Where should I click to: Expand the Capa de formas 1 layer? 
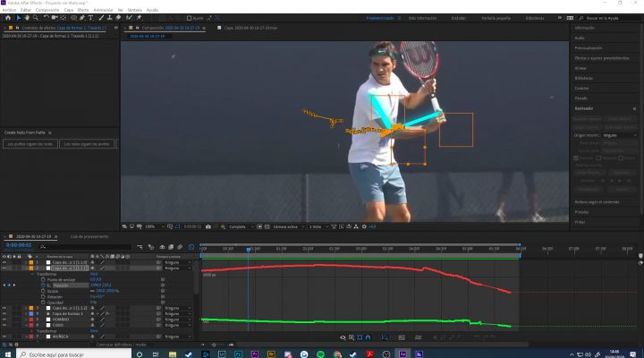coord(26,313)
